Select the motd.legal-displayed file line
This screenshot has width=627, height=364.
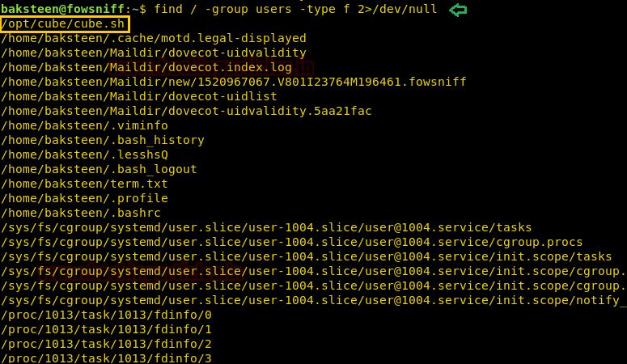point(154,38)
